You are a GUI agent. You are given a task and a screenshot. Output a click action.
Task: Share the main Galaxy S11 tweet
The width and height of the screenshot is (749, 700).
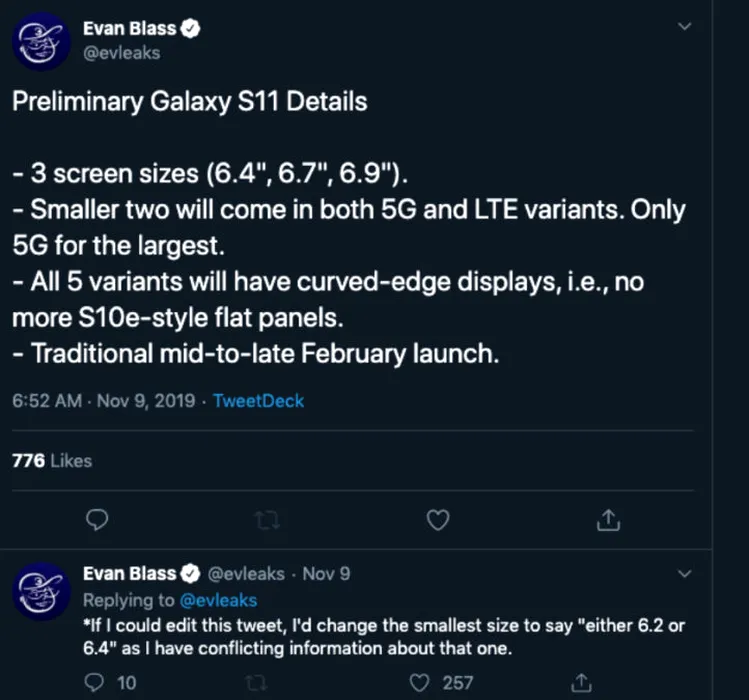click(608, 519)
